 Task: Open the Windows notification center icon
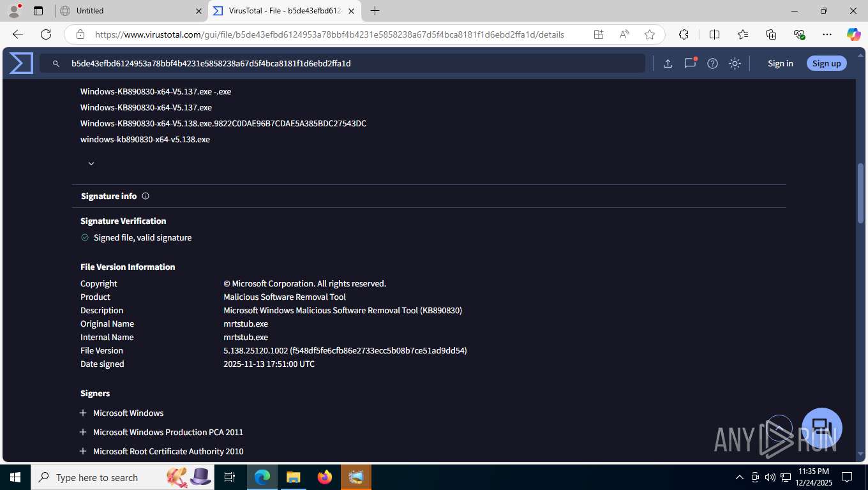[847, 477]
